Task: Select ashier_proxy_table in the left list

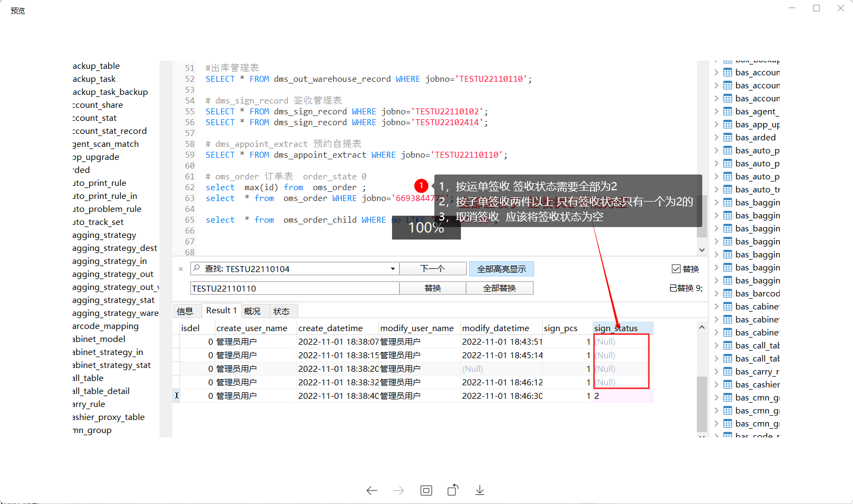Action: point(108,417)
